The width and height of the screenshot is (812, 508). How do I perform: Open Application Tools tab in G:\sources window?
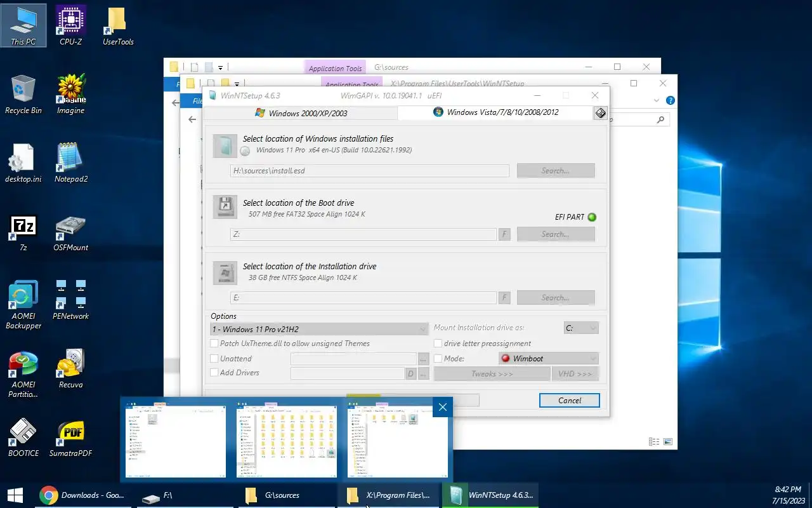(x=335, y=67)
